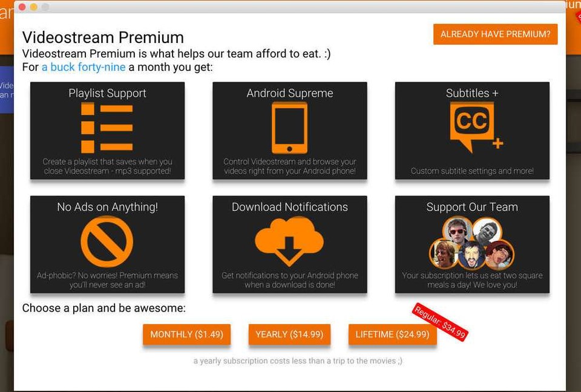Click 'Choose a plan and be awesome:' text
Image resolution: width=581 pixels, height=392 pixels.
(x=103, y=308)
